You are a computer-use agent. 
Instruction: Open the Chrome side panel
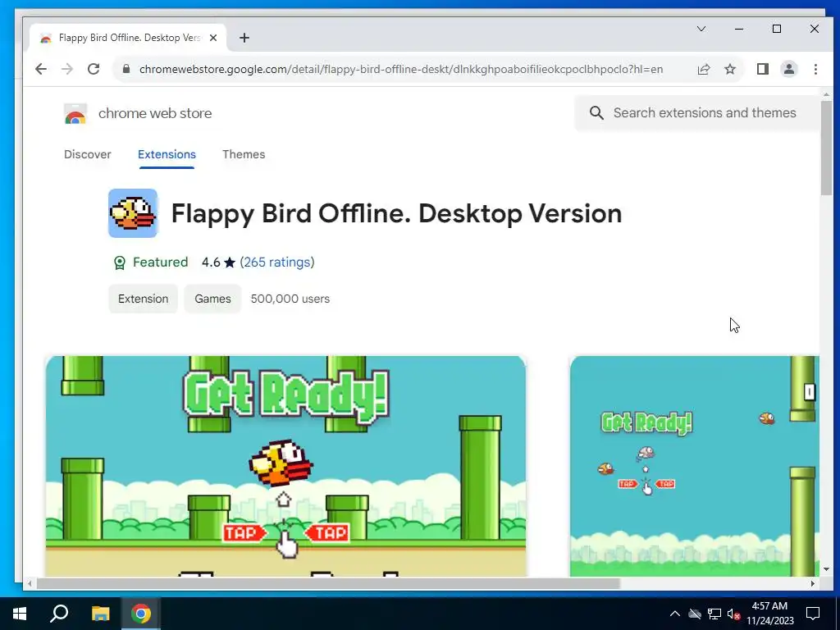[x=763, y=69]
